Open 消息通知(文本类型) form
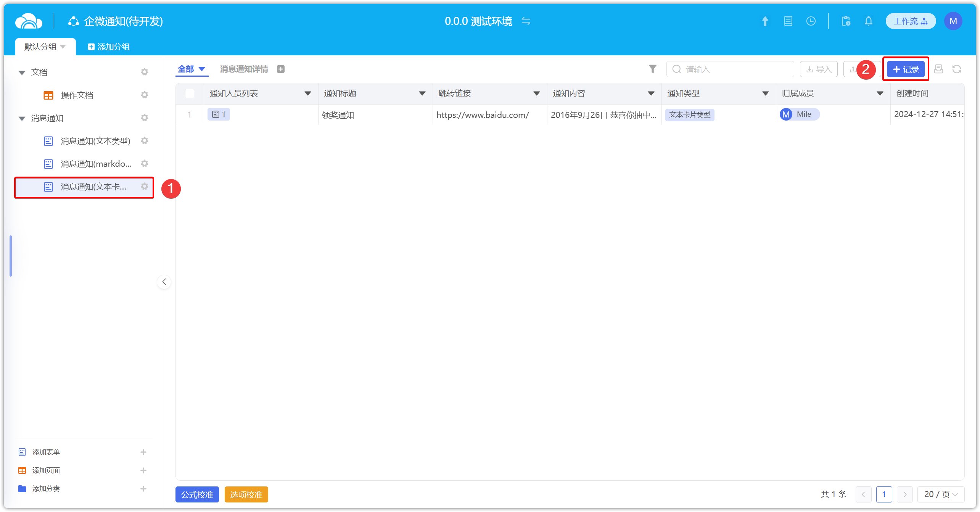This screenshot has width=980, height=512. coord(95,141)
